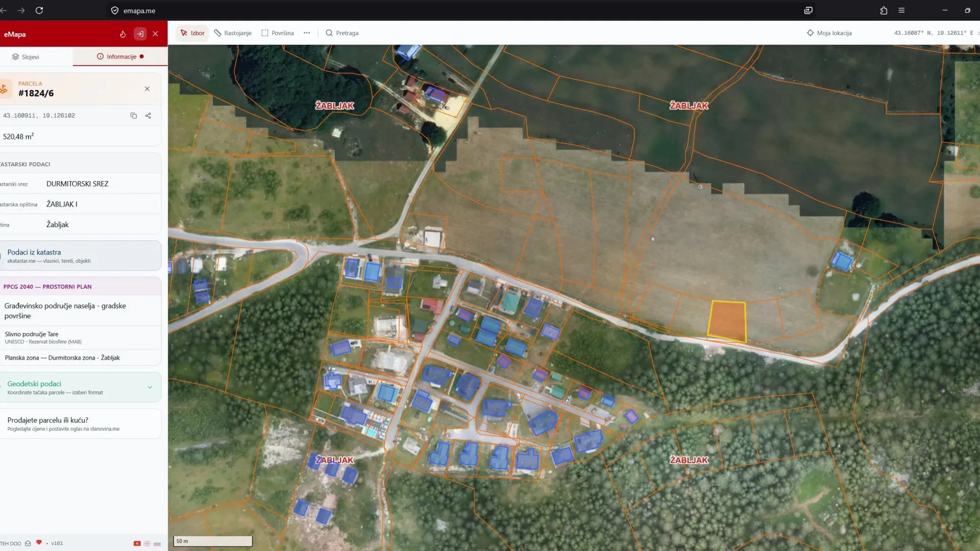Expand Geodetski podaci section
Screen dimensions: 980x551
(81, 387)
